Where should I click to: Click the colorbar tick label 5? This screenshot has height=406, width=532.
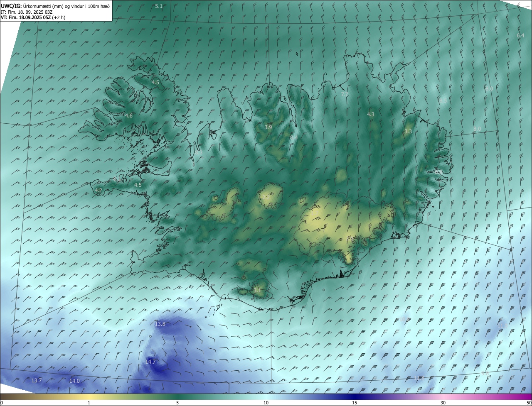point(177,403)
